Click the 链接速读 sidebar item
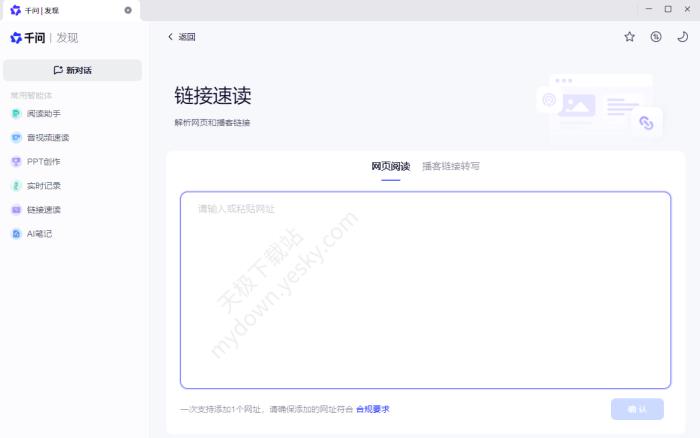700x438 pixels. click(x=43, y=210)
